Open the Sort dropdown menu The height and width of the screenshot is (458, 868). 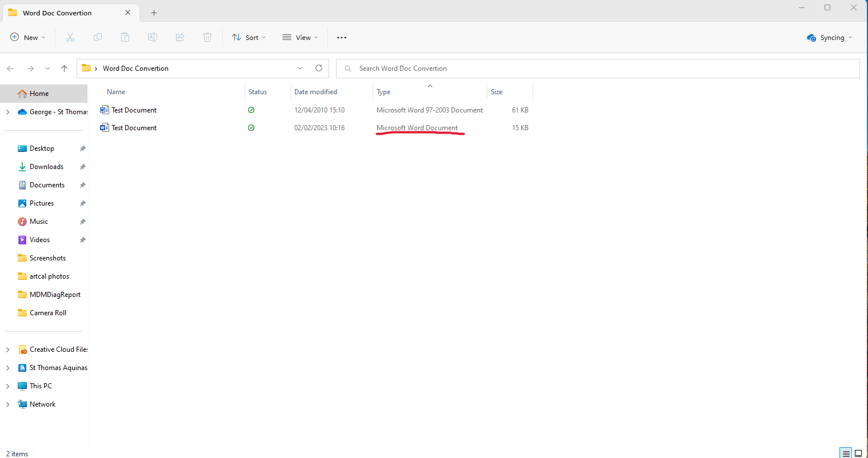(249, 38)
